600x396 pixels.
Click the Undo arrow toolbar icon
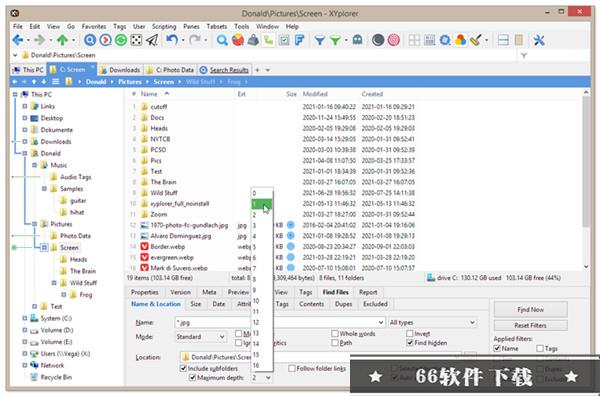pyautogui.click(x=172, y=40)
